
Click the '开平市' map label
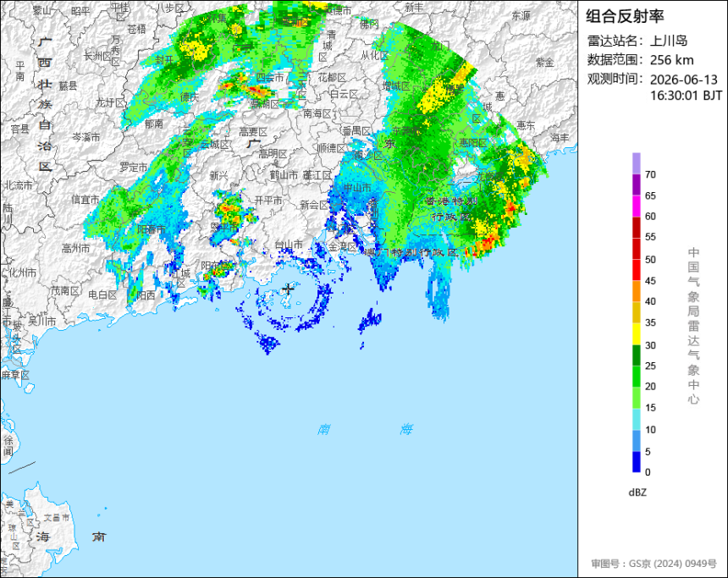point(268,200)
